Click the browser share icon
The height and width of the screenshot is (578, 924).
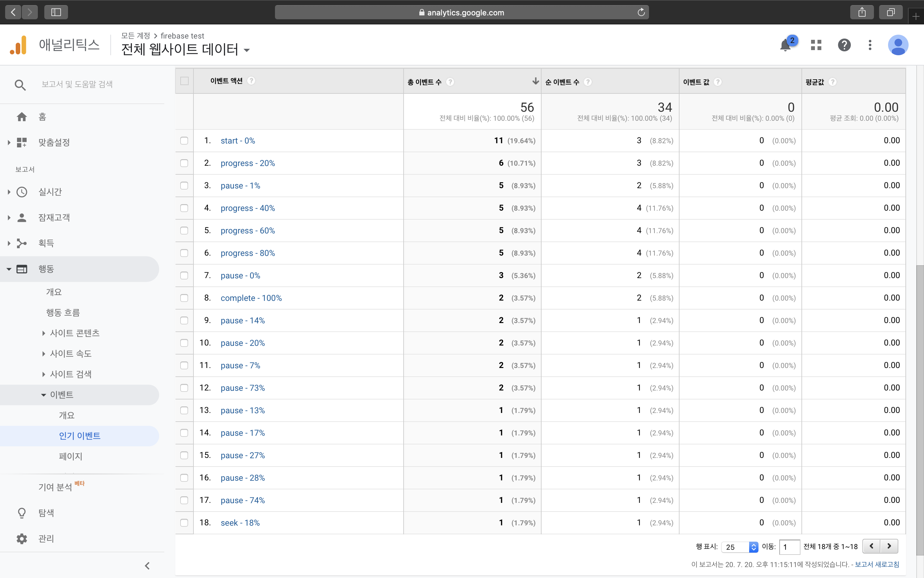click(862, 12)
